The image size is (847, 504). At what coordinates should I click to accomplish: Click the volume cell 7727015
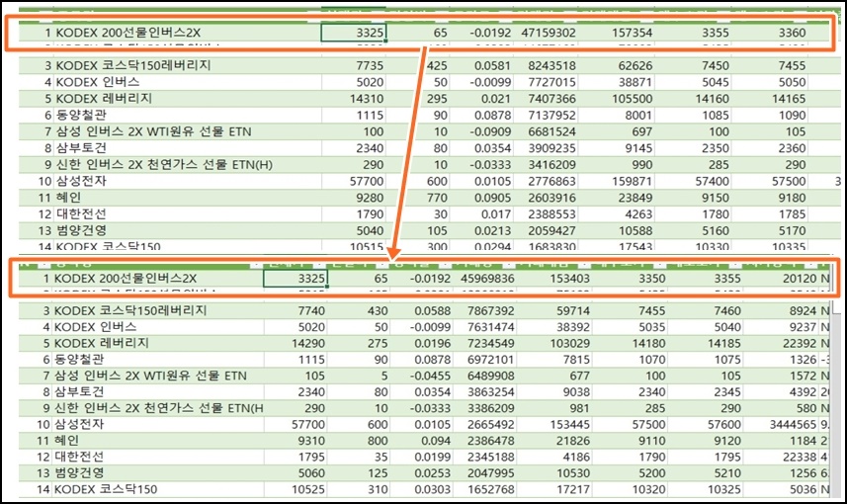click(545, 82)
